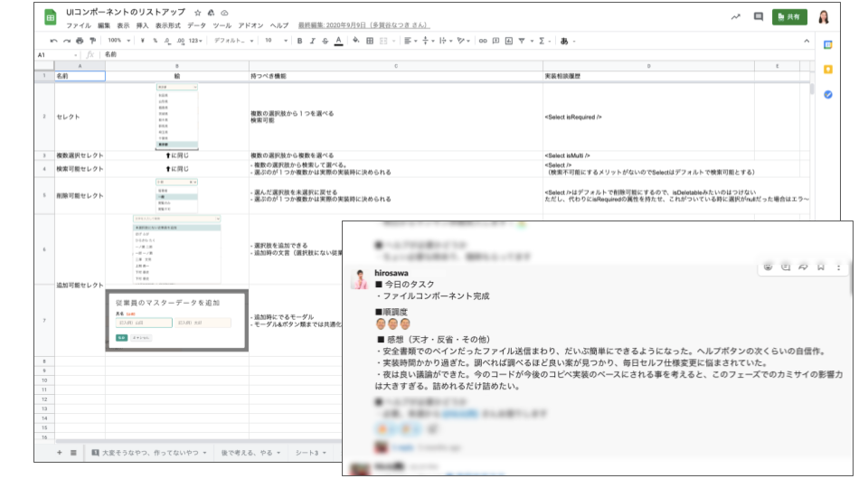Create a filter
This screenshot has height=488, width=868.
[x=522, y=41]
